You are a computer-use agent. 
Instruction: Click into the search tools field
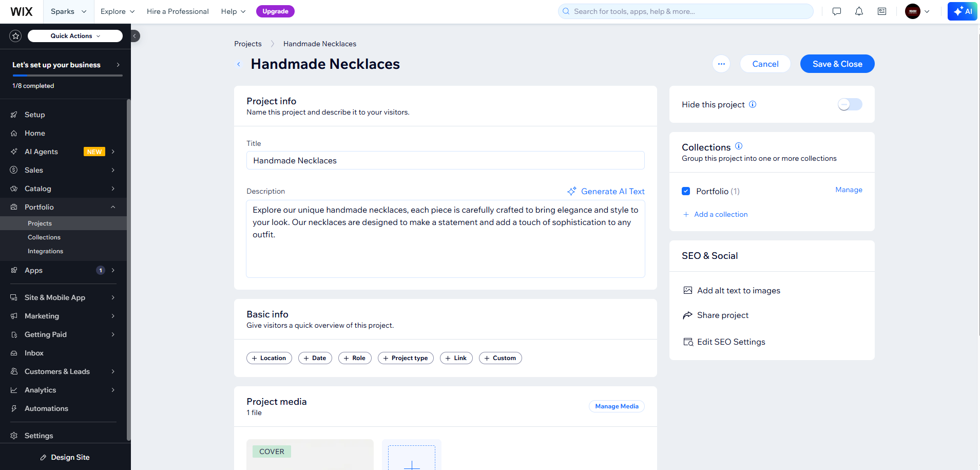coord(686,11)
